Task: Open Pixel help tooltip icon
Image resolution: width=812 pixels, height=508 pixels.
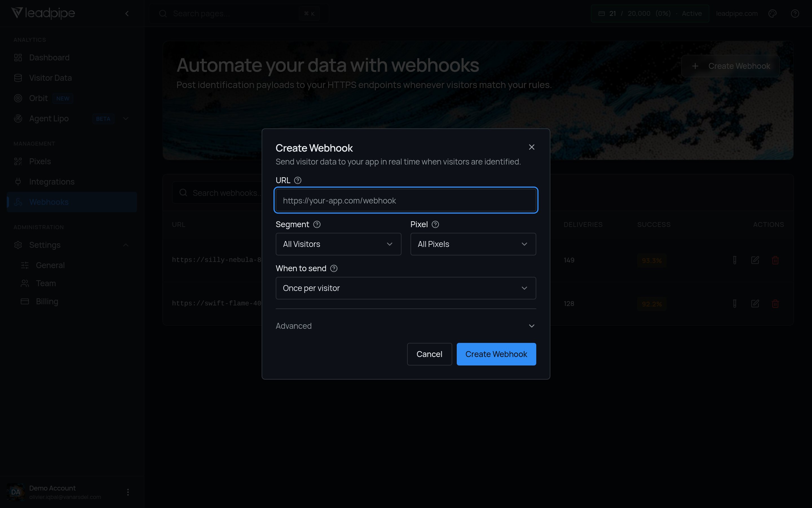Action: point(435,224)
